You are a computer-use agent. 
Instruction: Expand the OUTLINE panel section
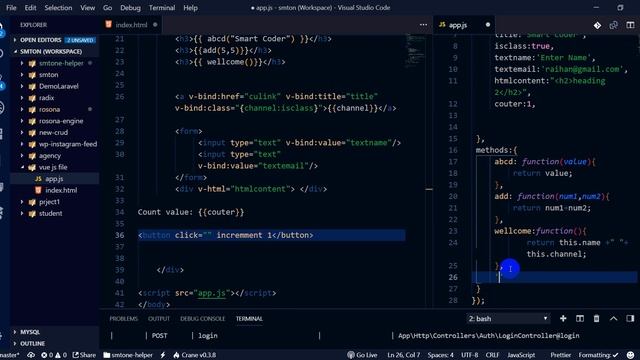tap(55, 344)
